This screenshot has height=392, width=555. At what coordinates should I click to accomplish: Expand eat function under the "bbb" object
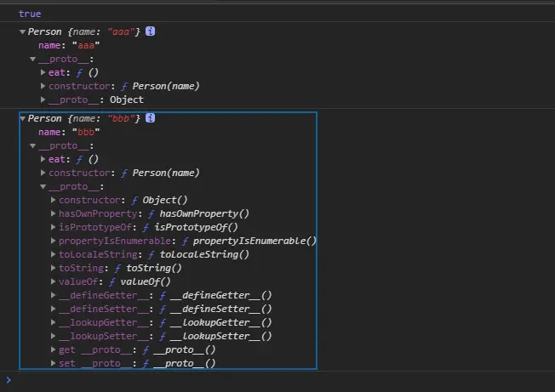43,159
